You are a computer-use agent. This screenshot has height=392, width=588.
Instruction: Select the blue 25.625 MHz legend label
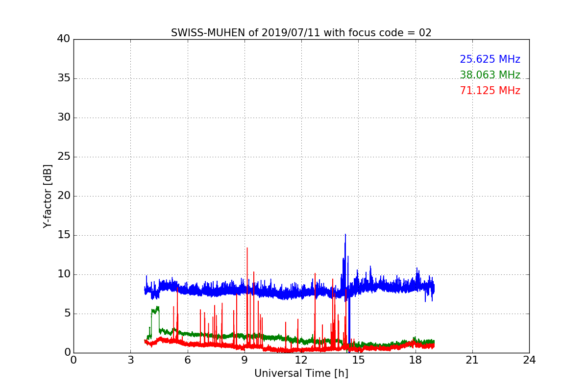click(x=490, y=59)
